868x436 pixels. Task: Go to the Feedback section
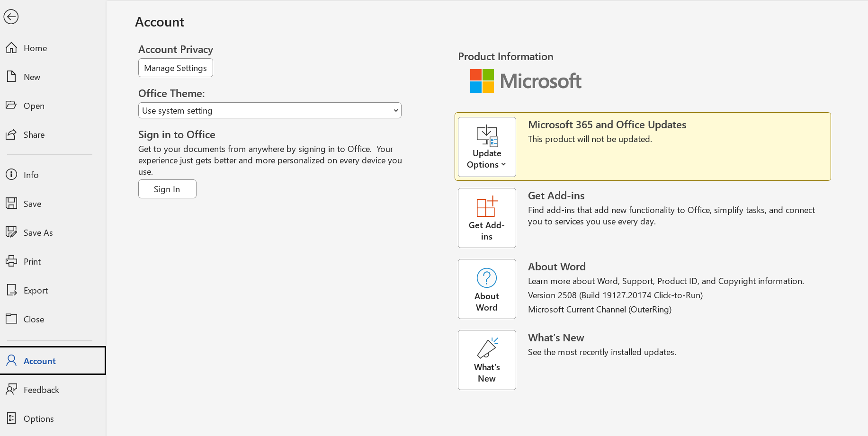pos(11,389)
